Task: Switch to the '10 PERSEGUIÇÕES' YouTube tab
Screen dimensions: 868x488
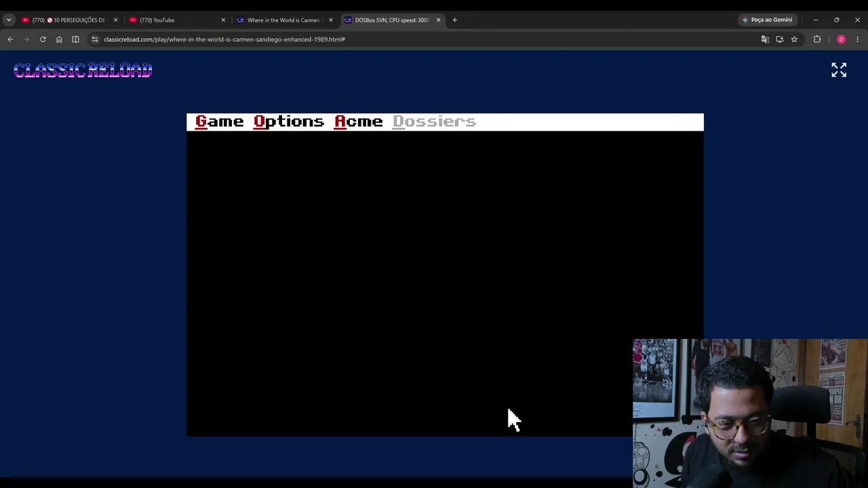Action: pyautogui.click(x=69, y=20)
